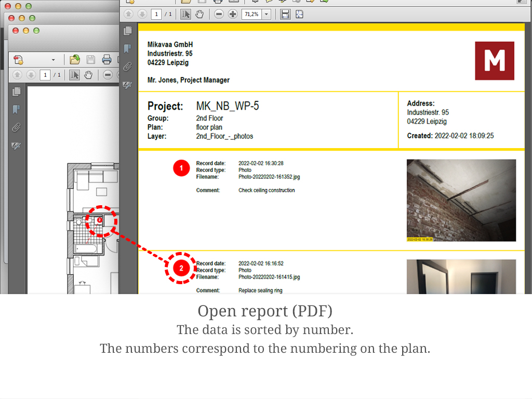Open Signatures panel in front window sidebar

pyautogui.click(x=128, y=85)
